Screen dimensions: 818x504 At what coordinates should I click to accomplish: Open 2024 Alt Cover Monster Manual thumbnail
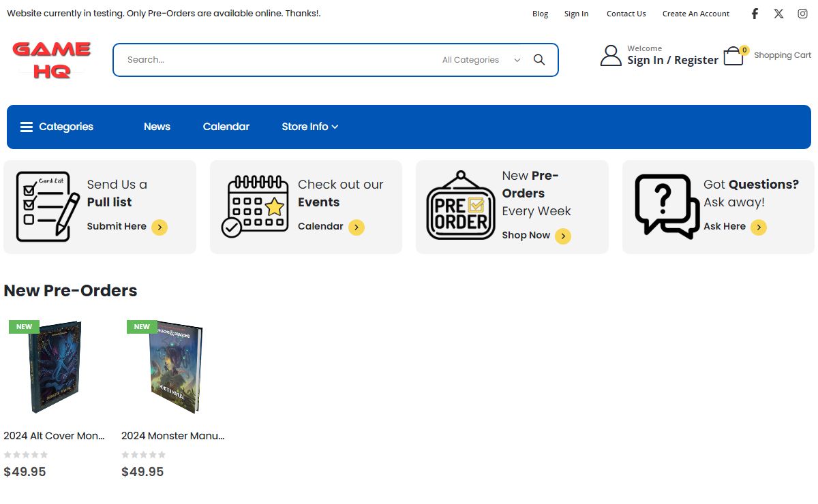(x=55, y=368)
